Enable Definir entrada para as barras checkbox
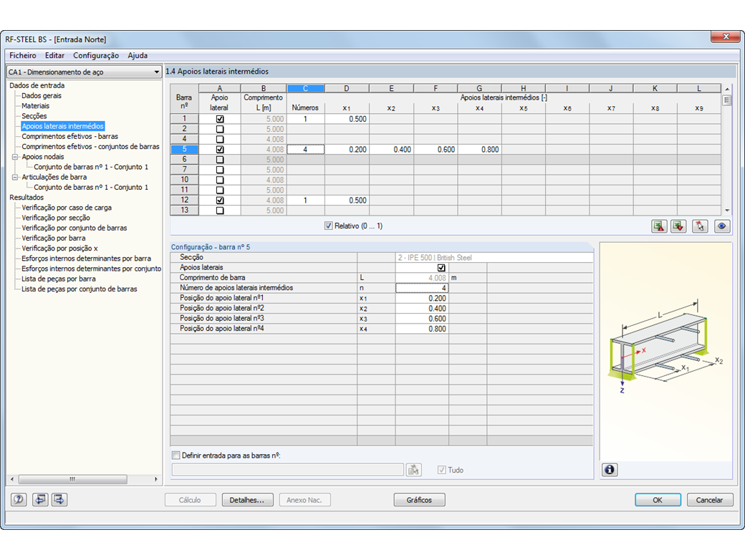Image resolution: width=745 pixels, height=560 pixels. pyautogui.click(x=176, y=455)
